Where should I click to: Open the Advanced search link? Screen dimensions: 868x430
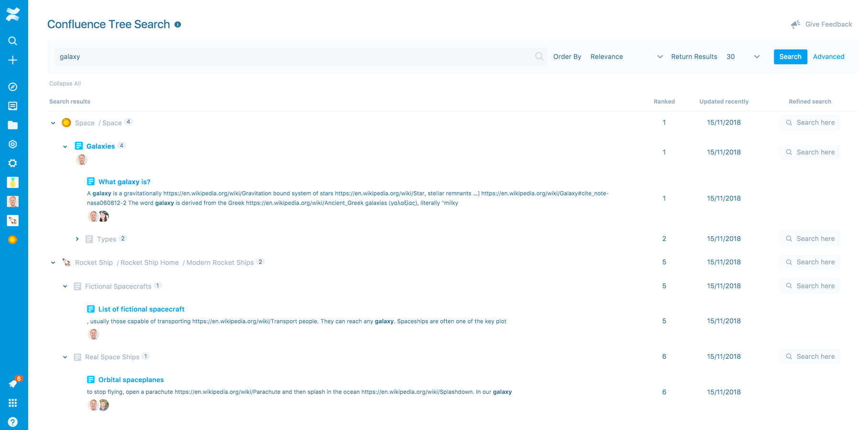(828, 57)
